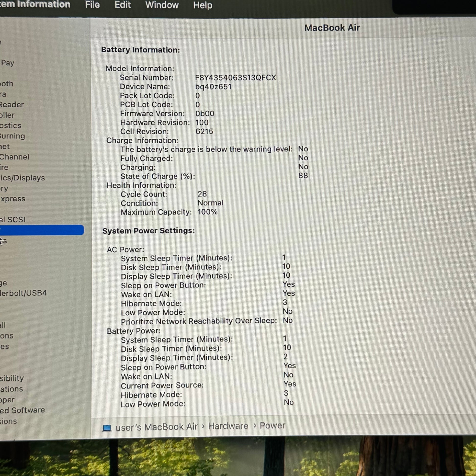476x476 pixels.
Task: Click Prioritize Network Reachability Over Sleep row
Action: point(207,321)
